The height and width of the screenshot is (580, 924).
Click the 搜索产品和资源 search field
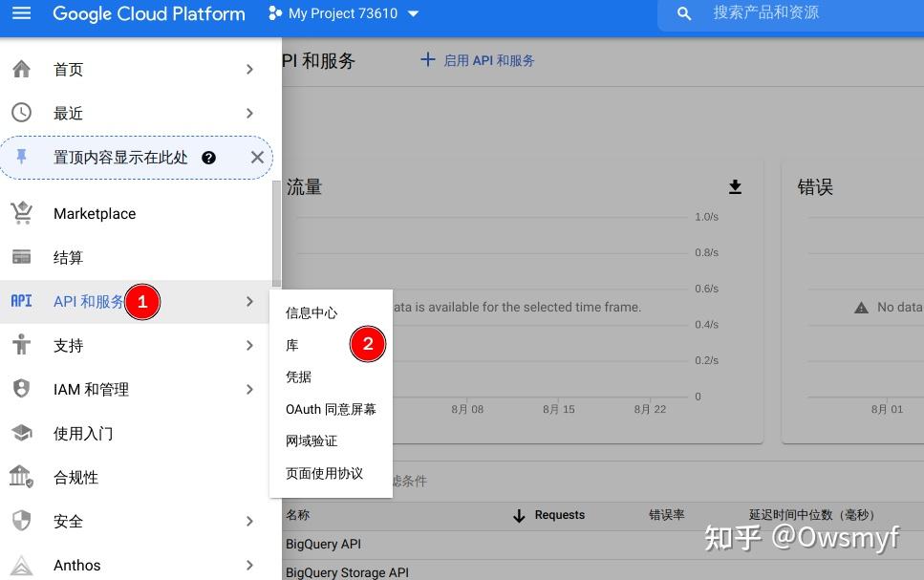click(774, 13)
